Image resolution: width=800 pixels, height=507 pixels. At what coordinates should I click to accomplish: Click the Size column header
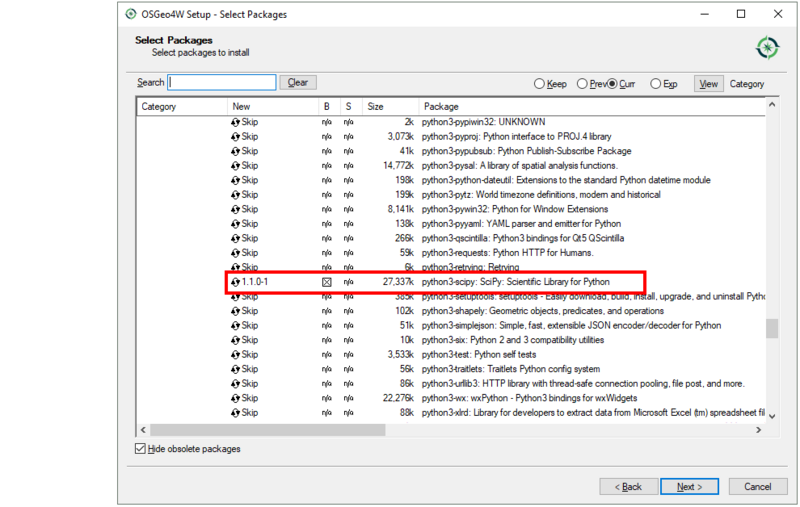click(388, 106)
